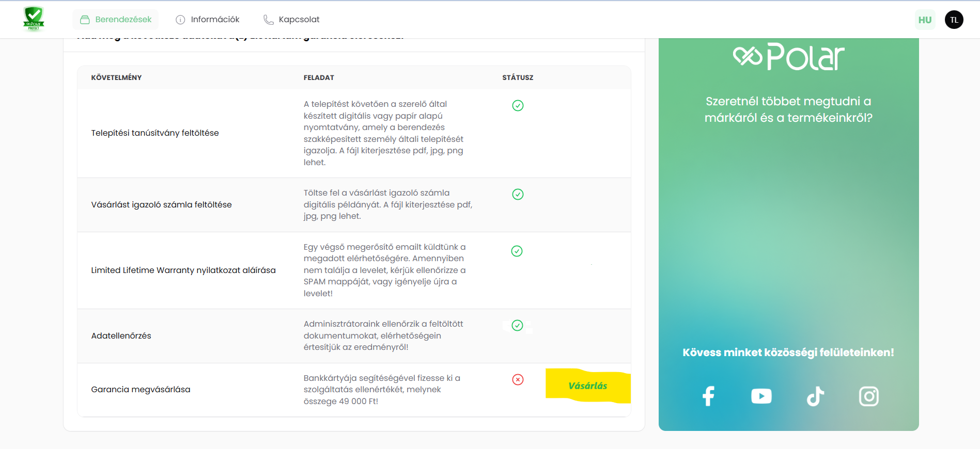
Task: Open the Információk menu item
Action: click(208, 20)
